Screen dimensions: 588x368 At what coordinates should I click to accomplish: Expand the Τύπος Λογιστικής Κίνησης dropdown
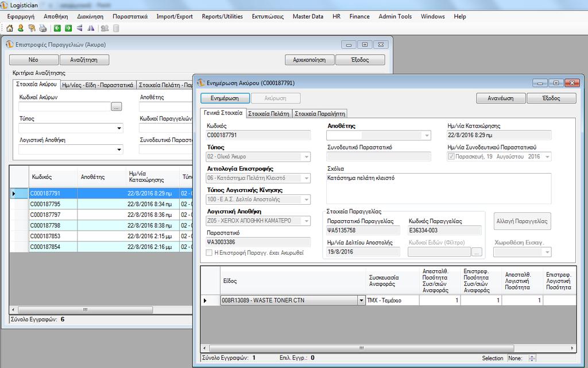(307, 200)
